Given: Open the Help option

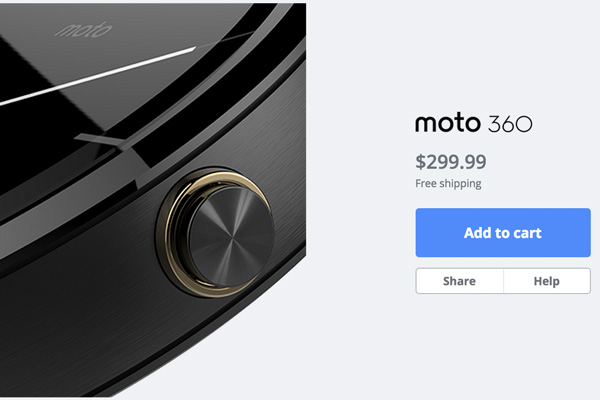Looking at the screenshot, I should pyautogui.click(x=547, y=281).
